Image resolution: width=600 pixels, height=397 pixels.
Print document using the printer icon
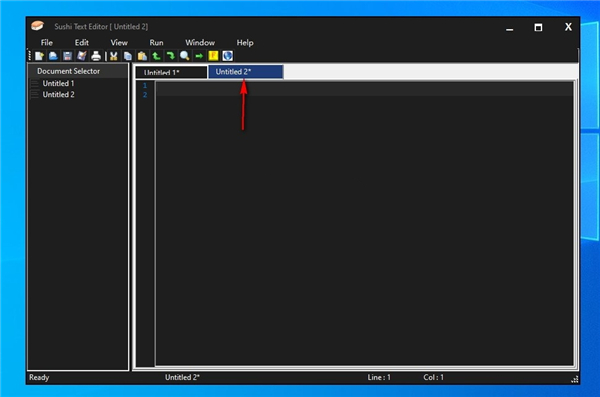[x=96, y=56]
